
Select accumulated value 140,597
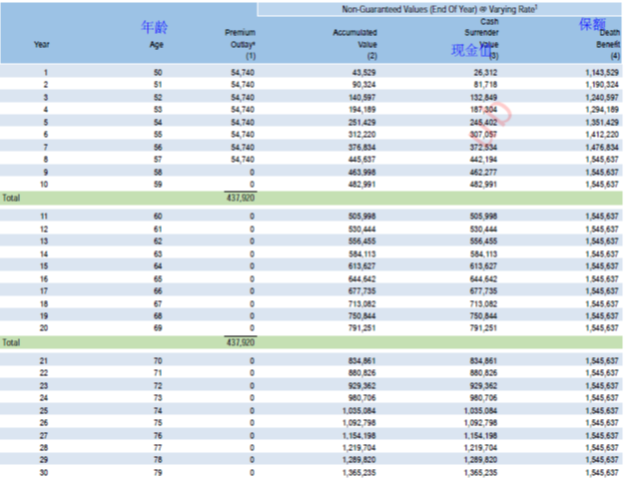point(362,97)
